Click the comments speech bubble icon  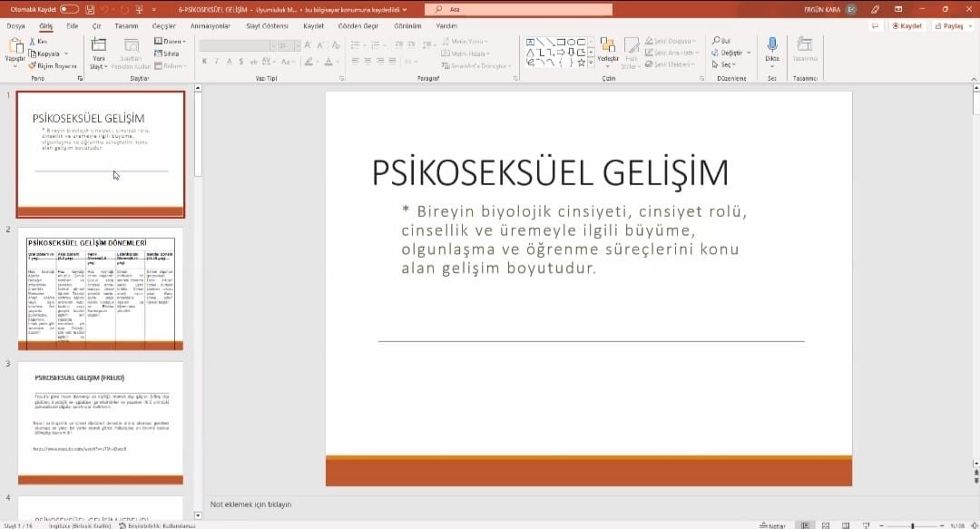[875, 26]
